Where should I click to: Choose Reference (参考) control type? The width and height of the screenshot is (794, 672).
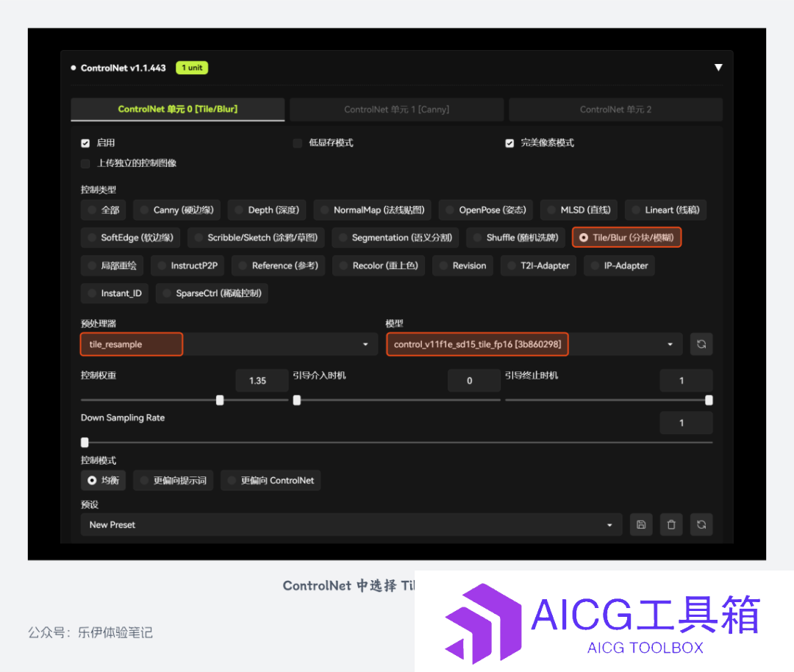(x=278, y=265)
